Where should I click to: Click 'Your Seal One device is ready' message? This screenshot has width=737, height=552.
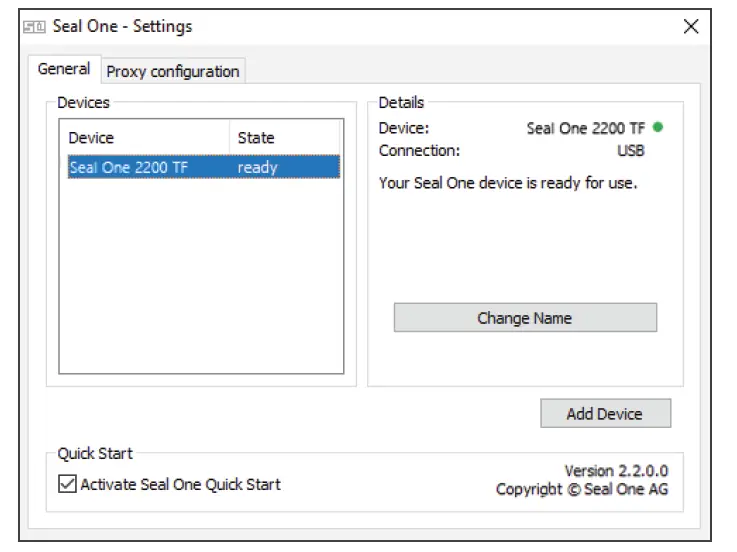click(508, 182)
